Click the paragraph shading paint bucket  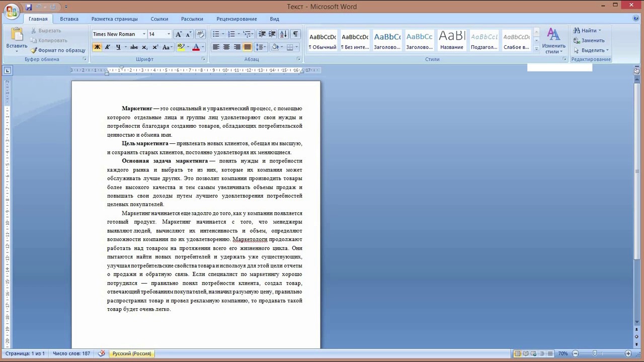click(275, 47)
